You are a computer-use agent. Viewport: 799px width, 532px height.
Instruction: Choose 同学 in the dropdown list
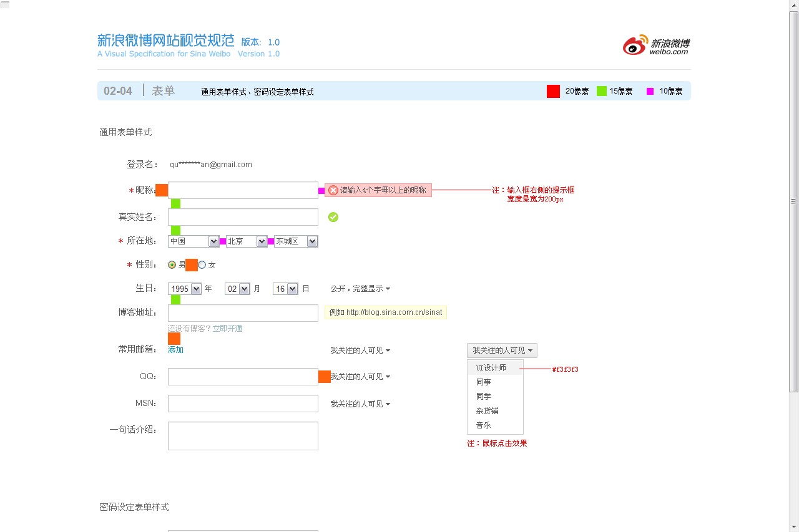[495, 397]
